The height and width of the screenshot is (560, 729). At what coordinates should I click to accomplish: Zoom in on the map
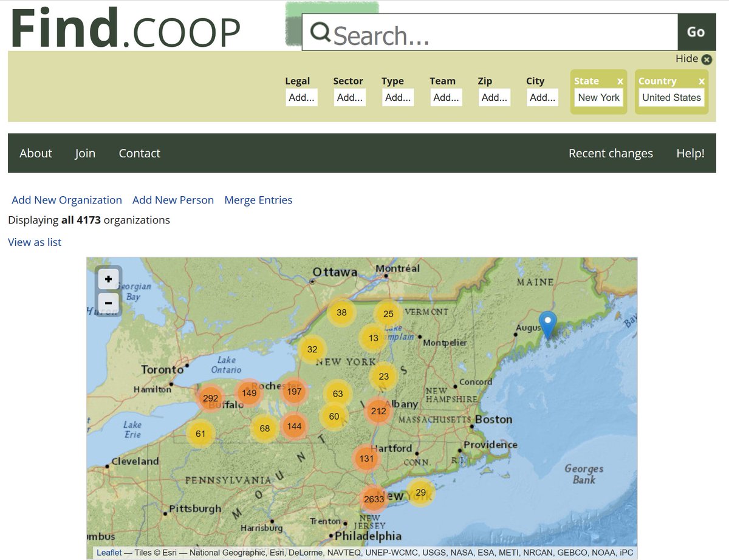pyautogui.click(x=108, y=279)
